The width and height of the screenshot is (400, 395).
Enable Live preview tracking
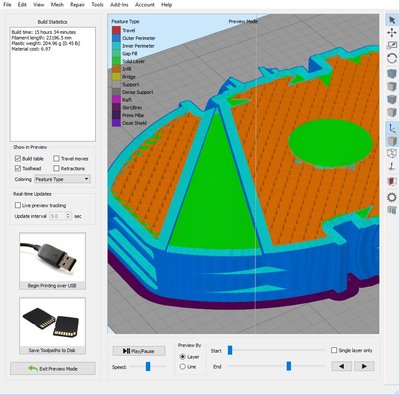pyautogui.click(x=18, y=205)
